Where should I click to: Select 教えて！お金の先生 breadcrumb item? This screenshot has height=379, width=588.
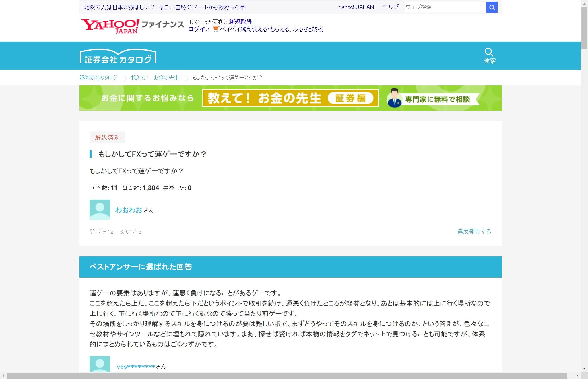(x=155, y=78)
